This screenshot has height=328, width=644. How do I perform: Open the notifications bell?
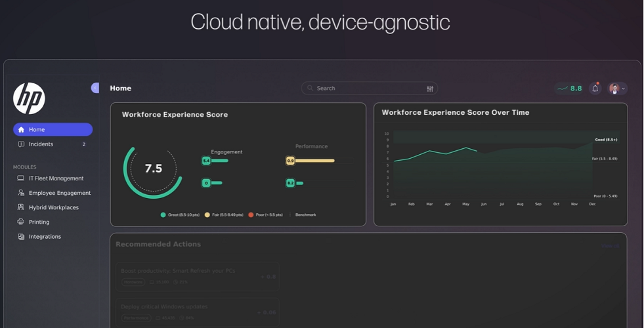point(595,89)
